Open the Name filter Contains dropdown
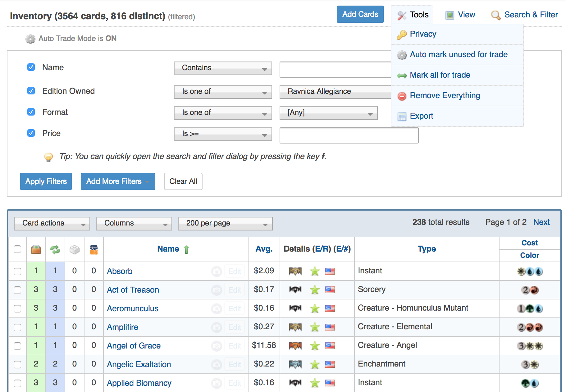Image resolution: width=566 pixels, height=392 pixels. 223,68
